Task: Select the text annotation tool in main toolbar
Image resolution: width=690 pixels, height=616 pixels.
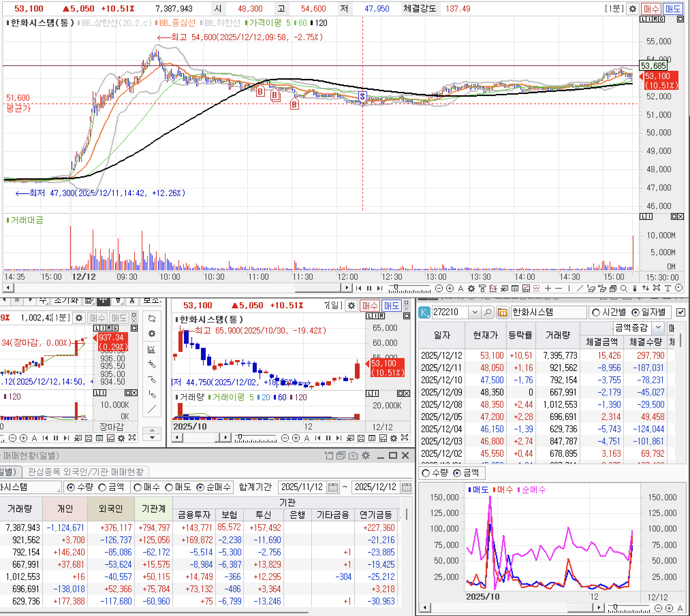Action: pyautogui.click(x=668, y=289)
